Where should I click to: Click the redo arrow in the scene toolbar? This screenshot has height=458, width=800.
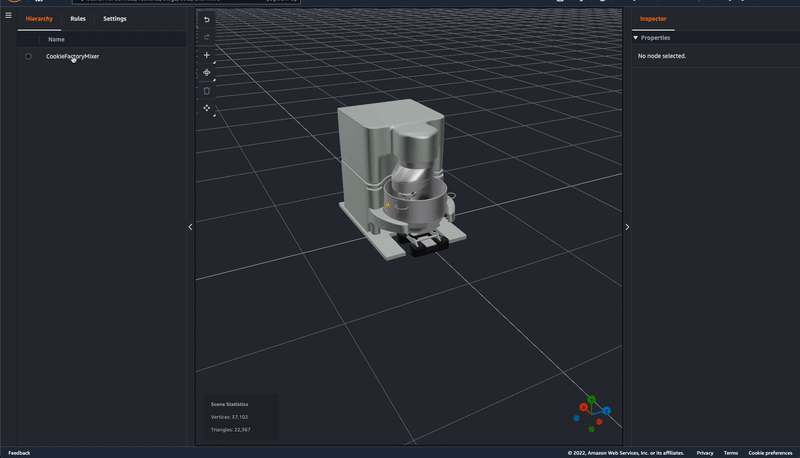click(x=207, y=37)
